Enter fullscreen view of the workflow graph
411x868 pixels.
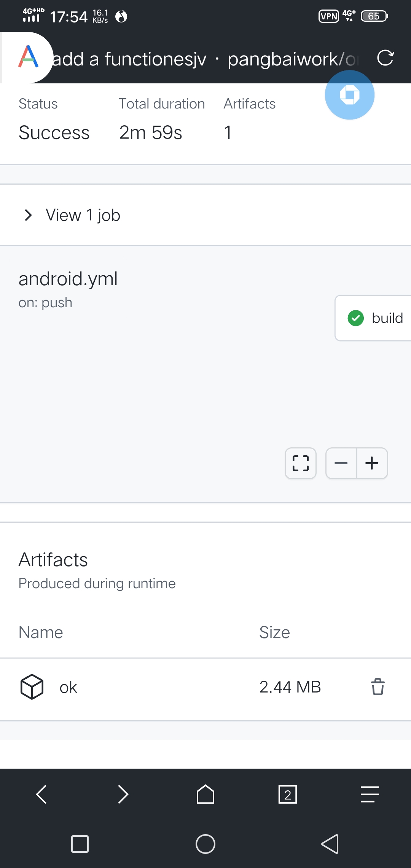pos(300,463)
